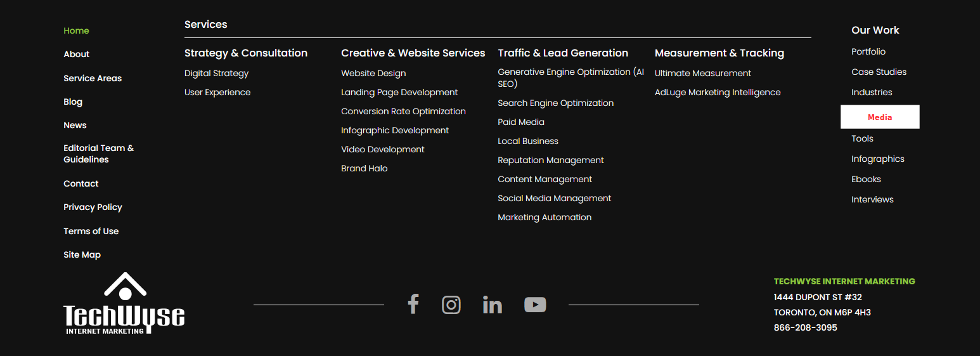Click the Strategy & Consultation heading
This screenshot has width=980, height=356.
pos(246,53)
